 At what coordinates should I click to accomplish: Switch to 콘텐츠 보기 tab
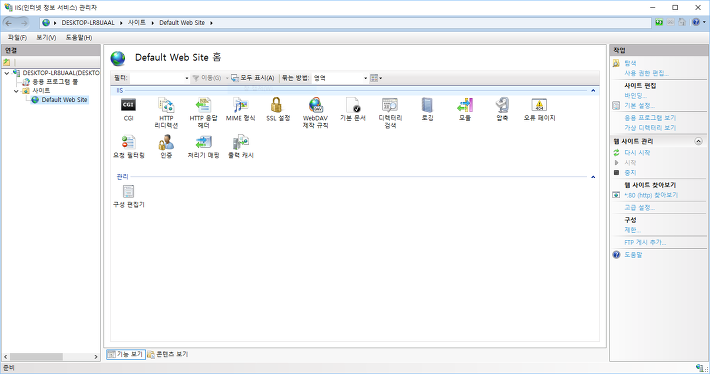(x=168, y=354)
